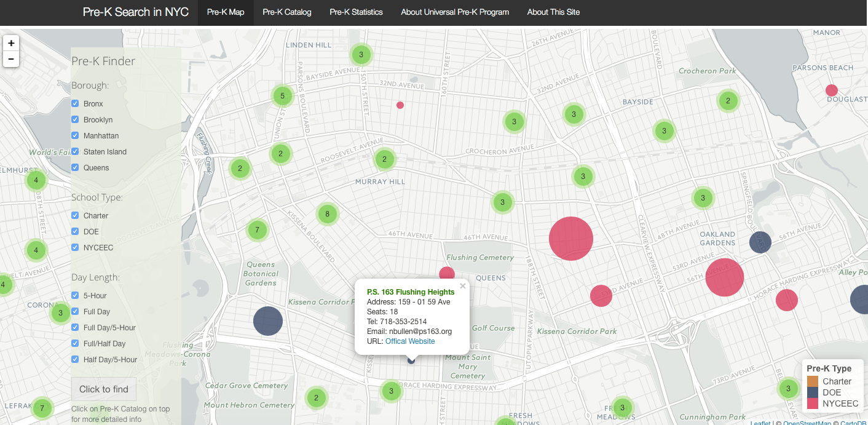Open the cluster marker showing 8

point(328,214)
